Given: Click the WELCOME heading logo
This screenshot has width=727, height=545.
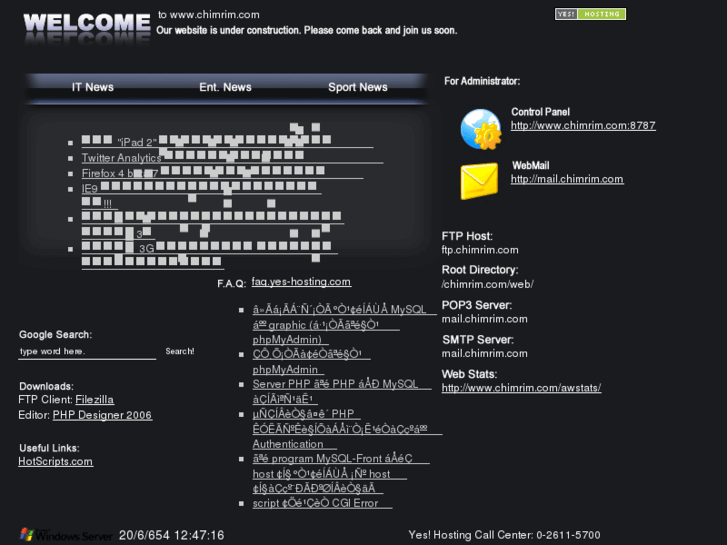Looking at the screenshot, I should [87, 23].
